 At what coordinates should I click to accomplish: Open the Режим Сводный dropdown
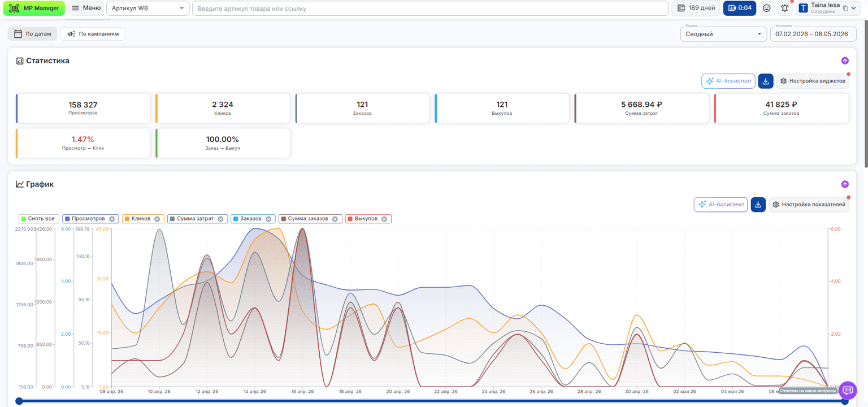(723, 34)
